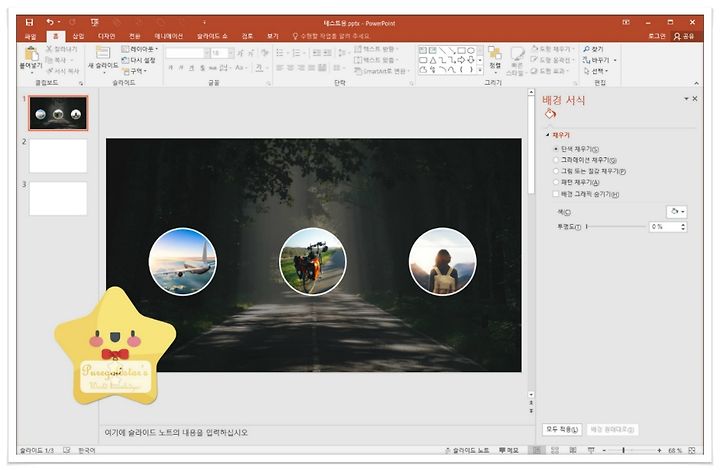
Task: Select slide 1 thumbnail
Action: point(58,113)
